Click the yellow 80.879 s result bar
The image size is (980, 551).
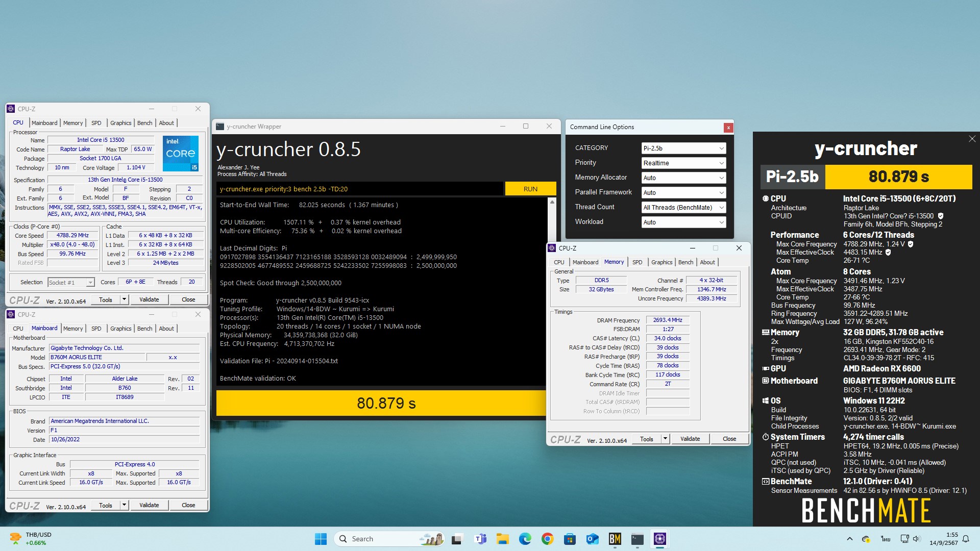[x=381, y=403]
